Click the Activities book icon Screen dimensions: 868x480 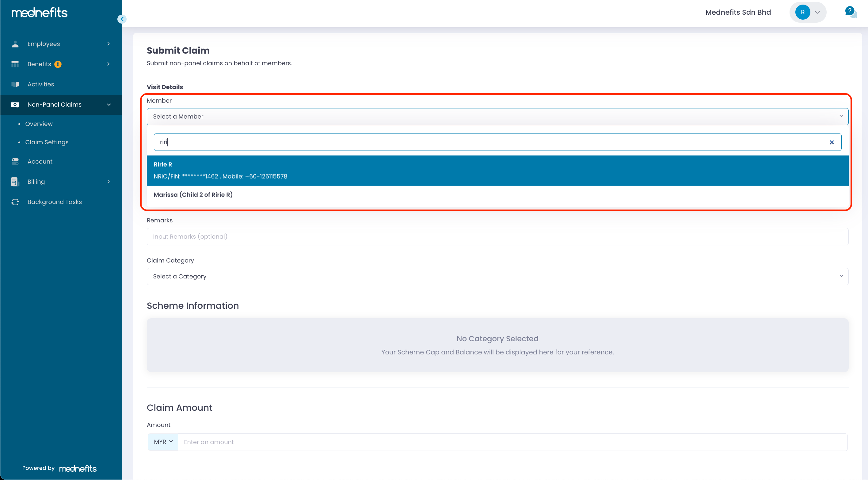pos(15,84)
